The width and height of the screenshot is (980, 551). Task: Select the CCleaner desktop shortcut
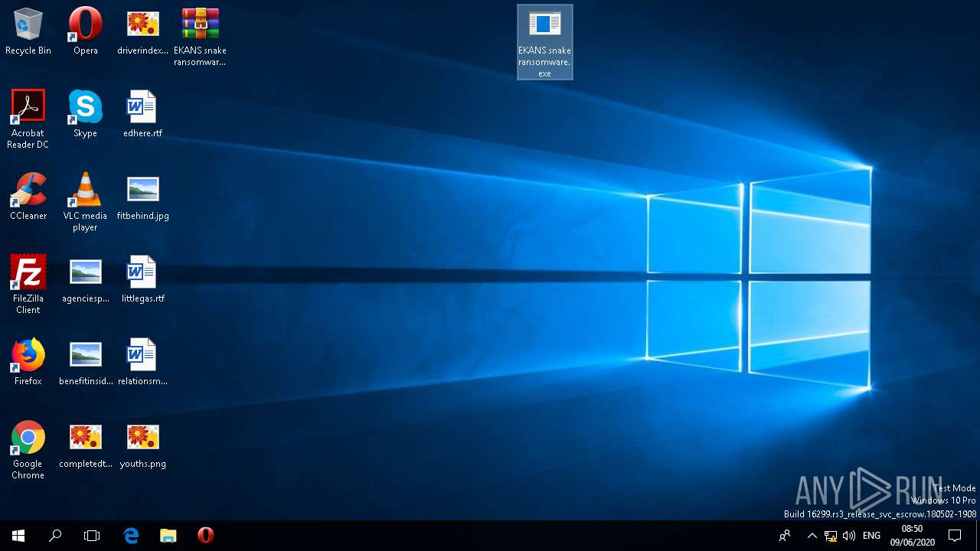pos(28,197)
